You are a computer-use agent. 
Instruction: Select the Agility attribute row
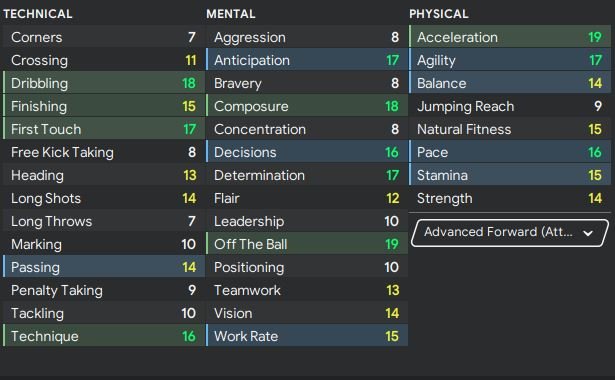pyautogui.click(x=510, y=60)
